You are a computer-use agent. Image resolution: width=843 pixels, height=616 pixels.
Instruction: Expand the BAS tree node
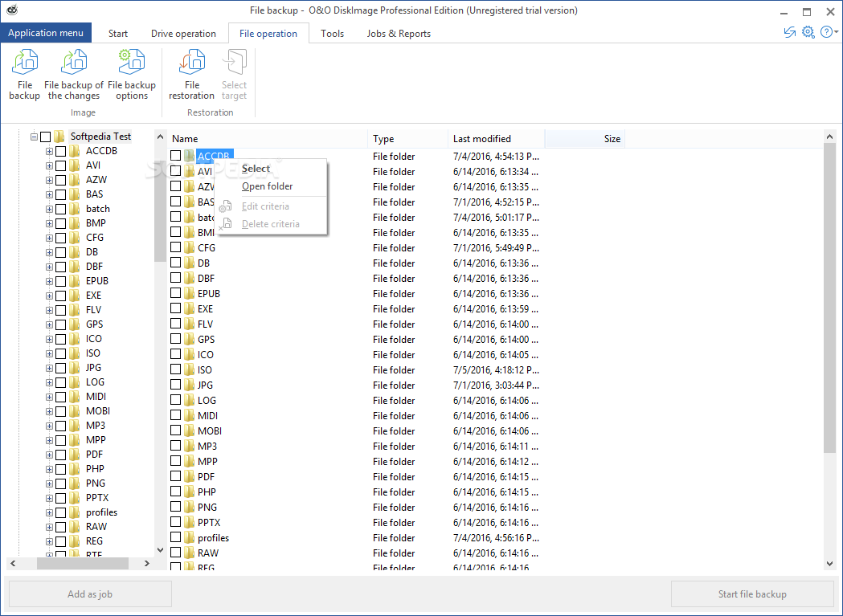(49, 194)
